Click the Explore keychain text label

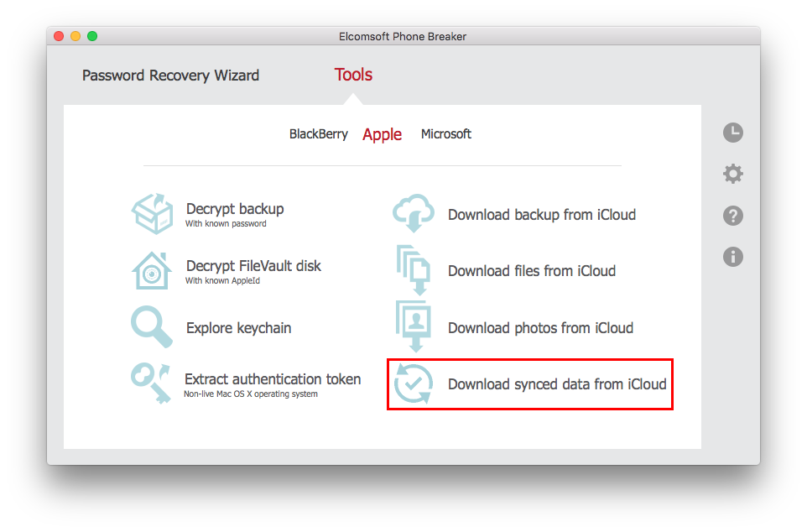pyautogui.click(x=238, y=327)
